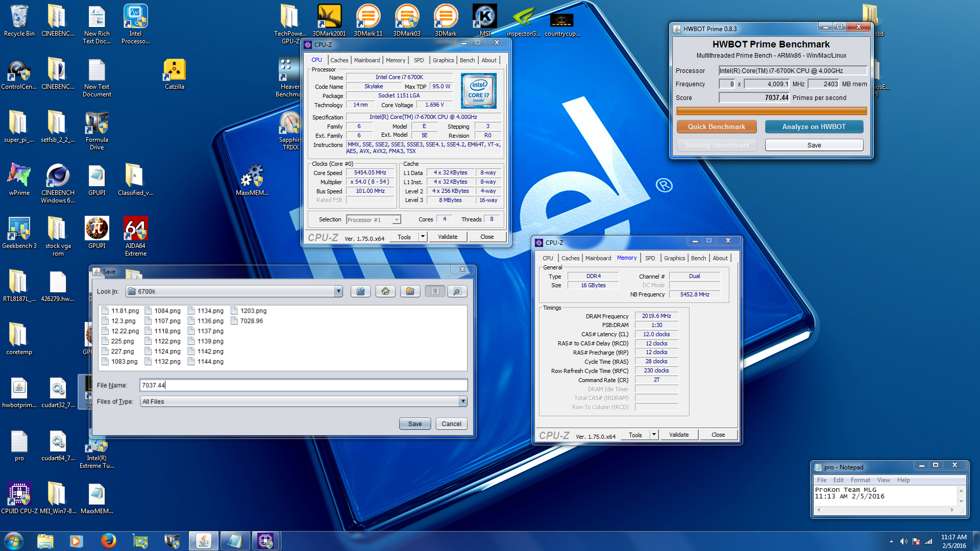Image resolution: width=980 pixels, height=551 pixels.
Task: Open the File menu in Notepad
Action: pyautogui.click(x=821, y=480)
